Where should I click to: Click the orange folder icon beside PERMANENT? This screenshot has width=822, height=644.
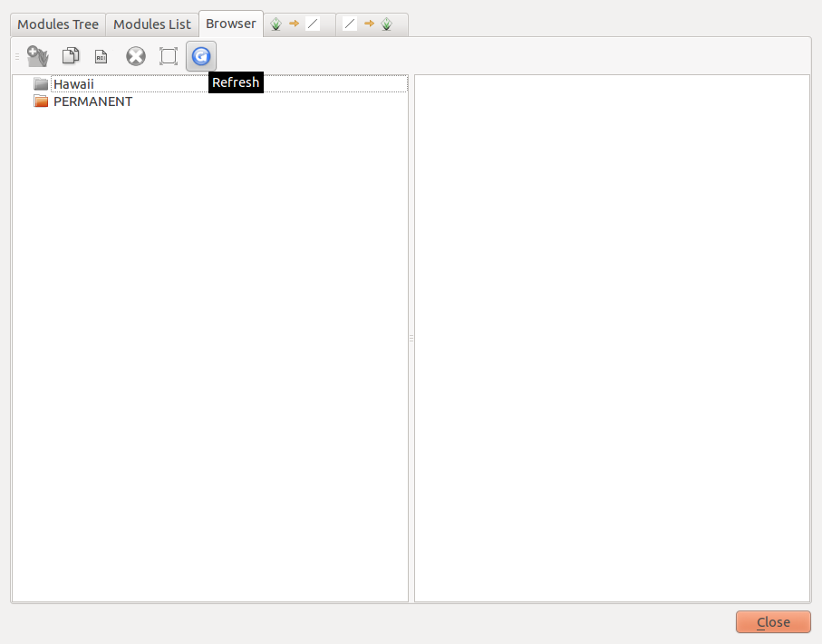41,101
